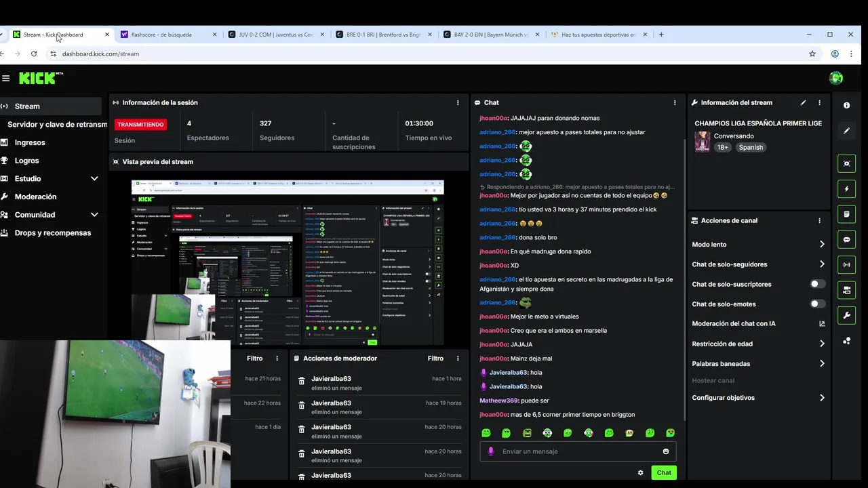Click the chat bubble icon in right sidebar
Viewport: 868px width, 488px height.
[846, 239]
